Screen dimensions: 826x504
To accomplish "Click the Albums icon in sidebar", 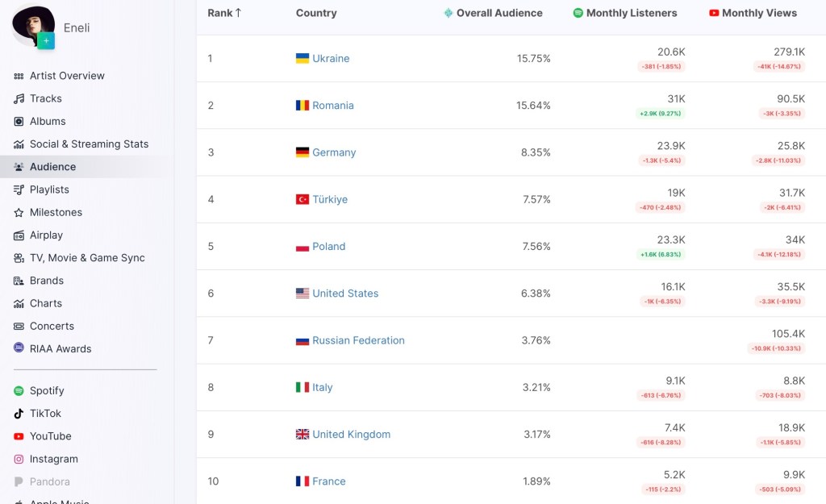I will [19, 121].
